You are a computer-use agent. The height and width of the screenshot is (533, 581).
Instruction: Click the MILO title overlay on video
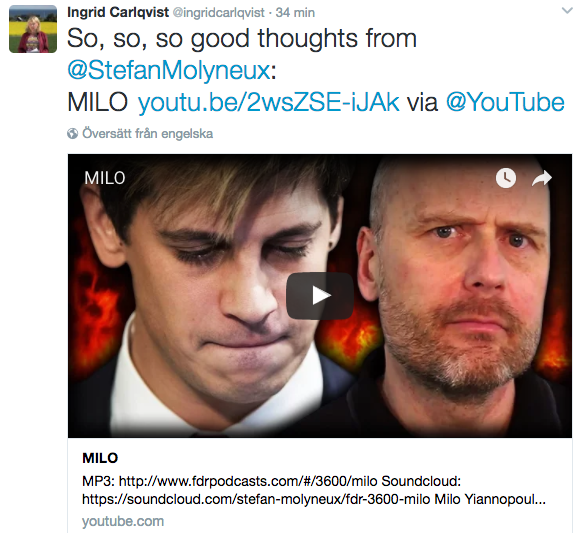(x=105, y=178)
